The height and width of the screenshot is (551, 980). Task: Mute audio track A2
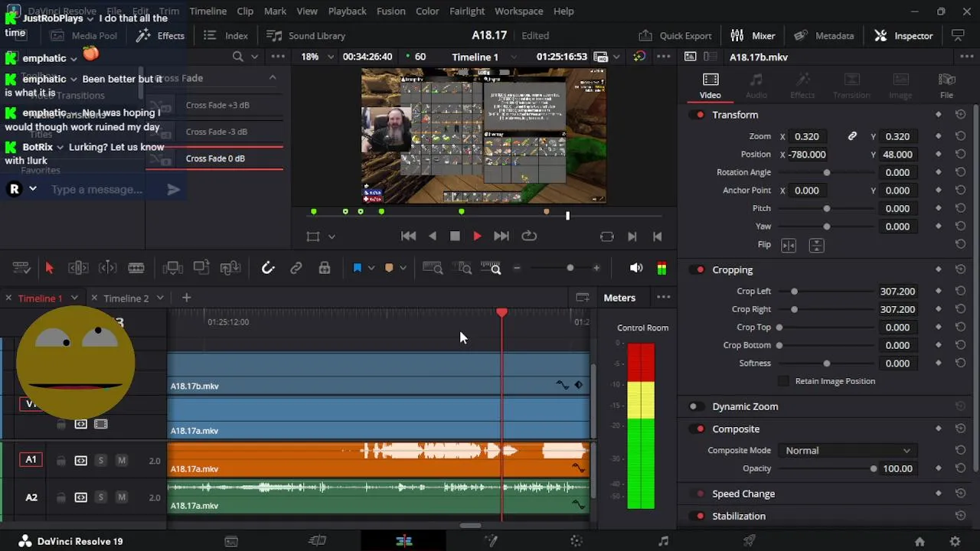121,497
